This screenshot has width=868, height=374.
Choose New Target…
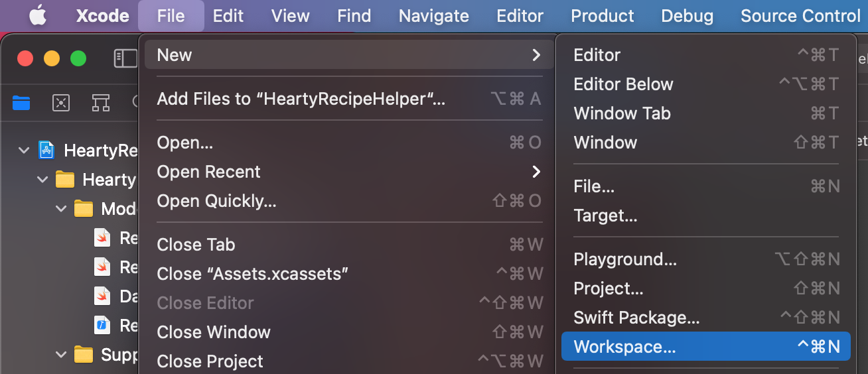click(x=706, y=216)
